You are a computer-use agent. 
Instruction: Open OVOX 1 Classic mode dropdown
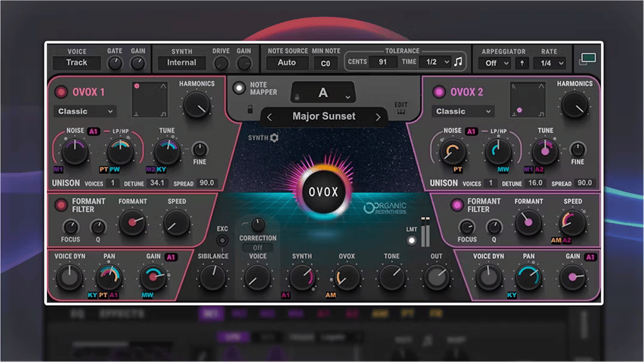[85, 111]
